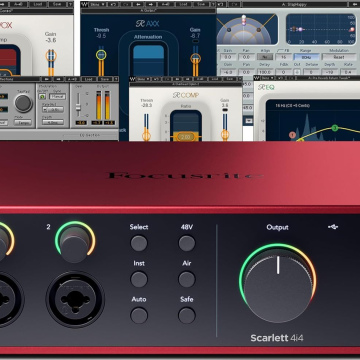Image resolution: width=360 pixels, height=360 pixels.
Task: Open the Setup dropdown in the REQ toolbar
Action: (x=268, y=78)
